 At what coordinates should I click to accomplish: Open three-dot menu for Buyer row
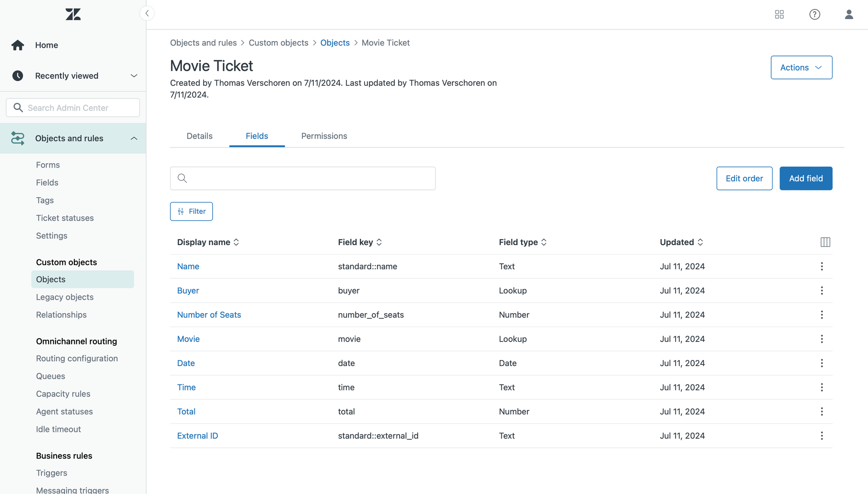coord(821,291)
